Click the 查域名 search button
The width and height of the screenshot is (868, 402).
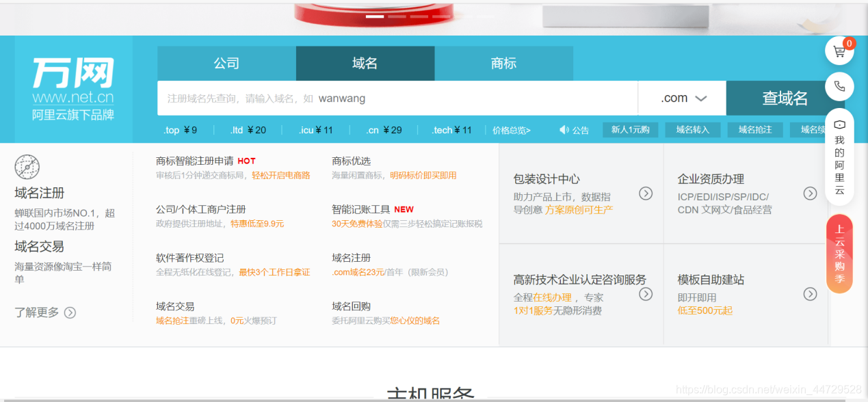coord(785,98)
